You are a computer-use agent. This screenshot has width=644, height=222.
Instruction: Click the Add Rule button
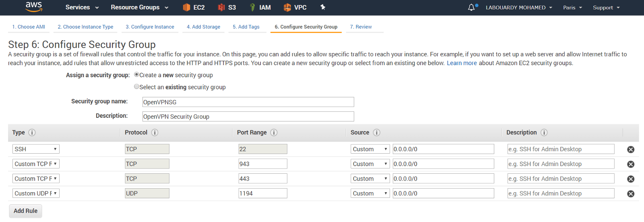(25, 211)
